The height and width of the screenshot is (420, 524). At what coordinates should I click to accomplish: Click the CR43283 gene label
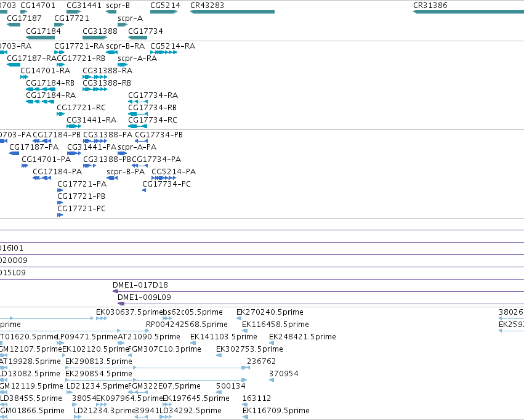pyautogui.click(x=207, y=6)
